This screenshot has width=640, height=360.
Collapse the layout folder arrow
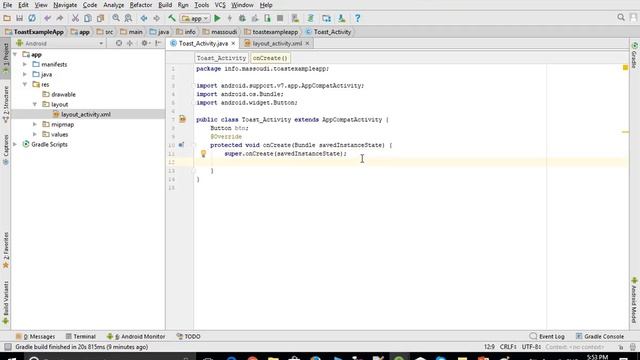(x=35, y=104)
